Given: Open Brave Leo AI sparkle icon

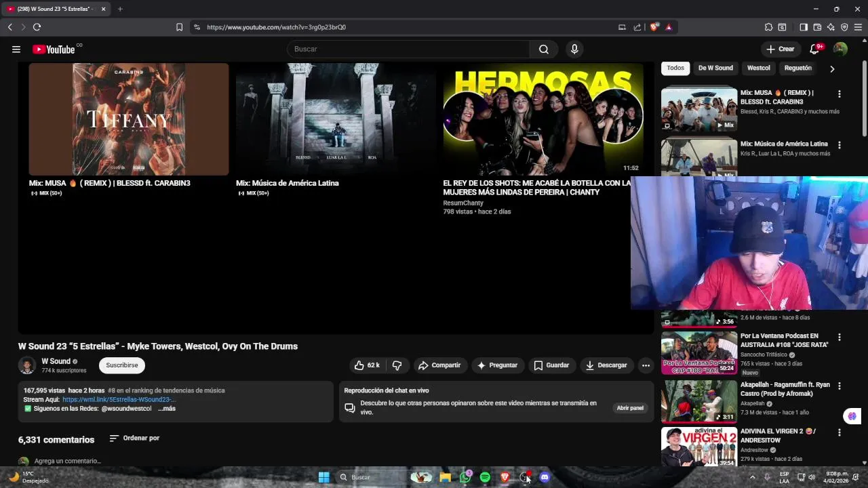Looking at the screenshot, I should tap(831, 27).
